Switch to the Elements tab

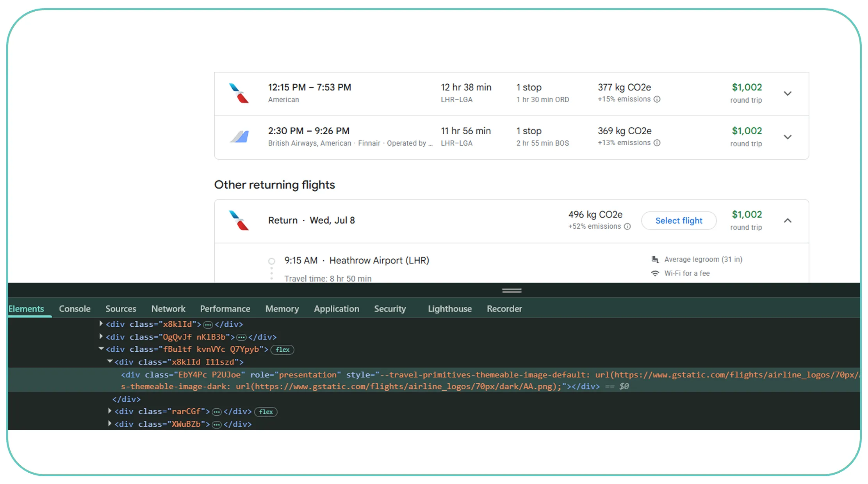[26, 309]
